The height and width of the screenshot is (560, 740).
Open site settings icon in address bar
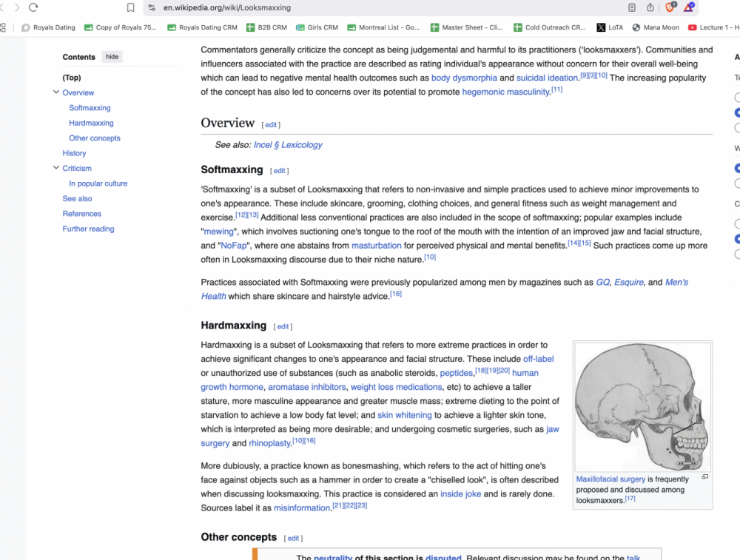coord(152,7)
